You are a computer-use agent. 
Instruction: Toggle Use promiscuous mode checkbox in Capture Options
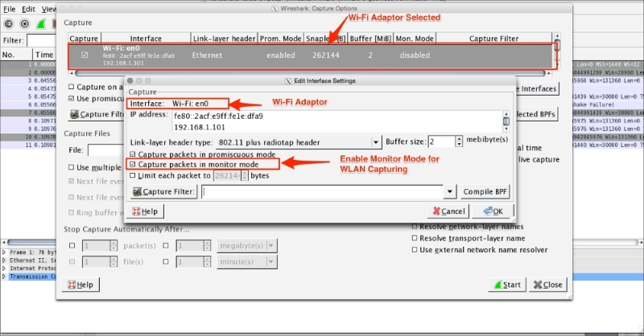72,98
